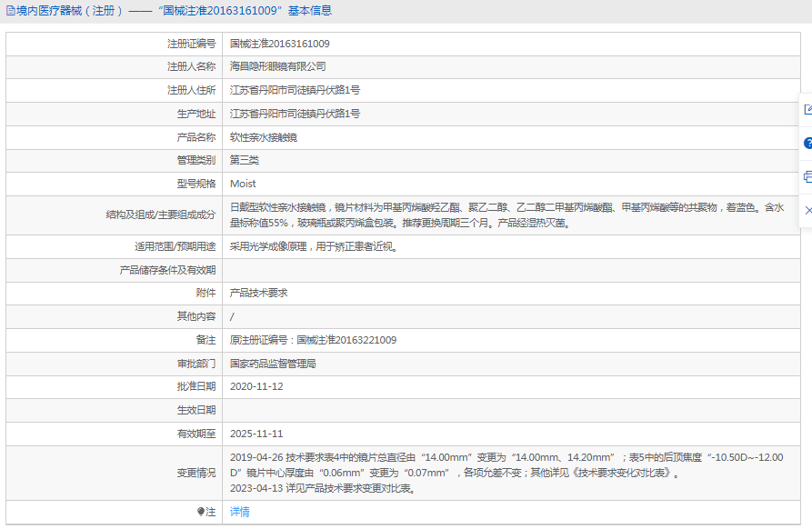Open the 详情 details link
This screenshot has width=812, height=529.
[239, 512]
